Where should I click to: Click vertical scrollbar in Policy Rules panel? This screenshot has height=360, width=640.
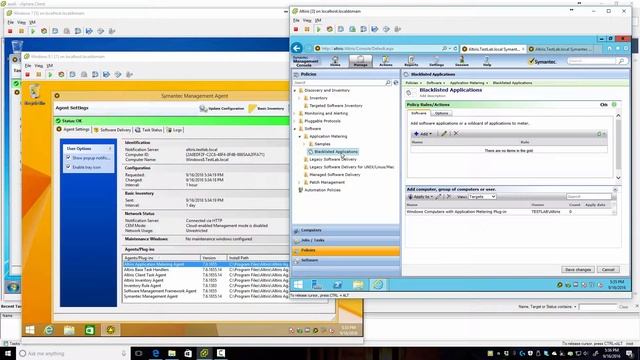point(618,147)
